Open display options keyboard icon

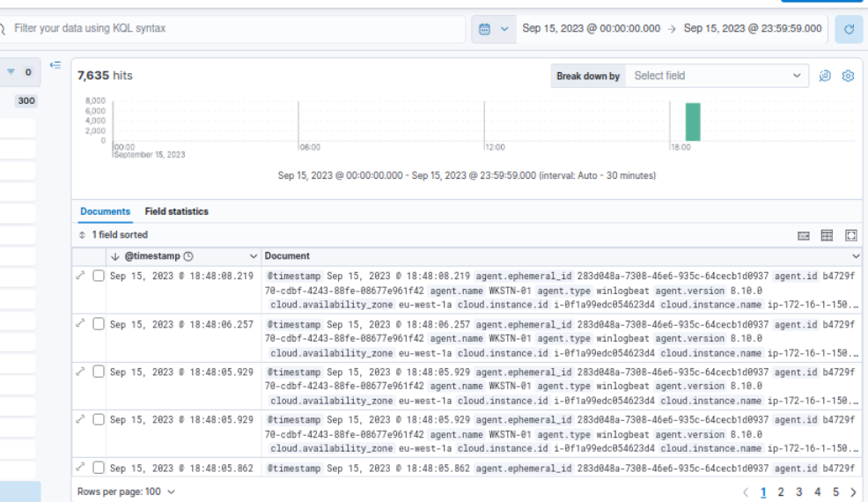point(803,235)
